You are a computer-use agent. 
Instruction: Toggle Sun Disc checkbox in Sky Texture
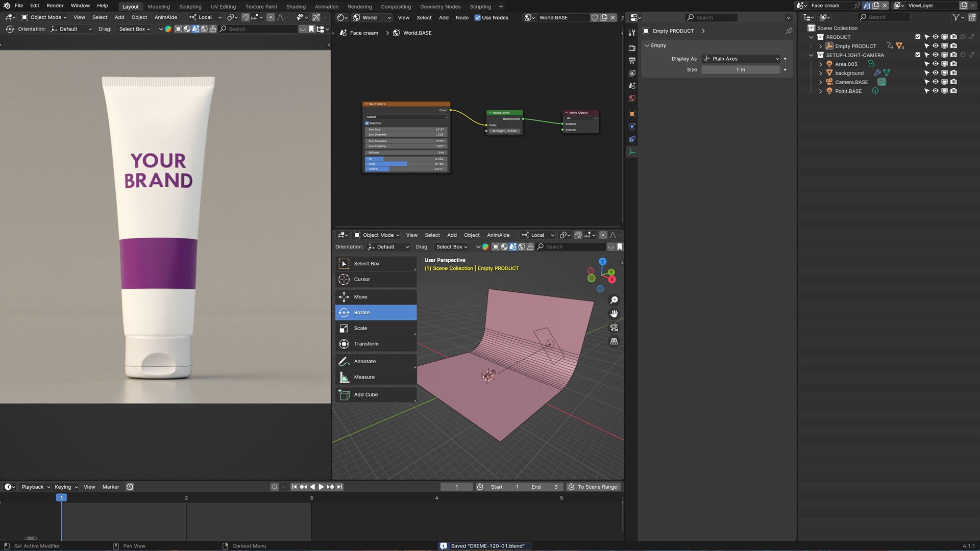click(x=367, y=123)
